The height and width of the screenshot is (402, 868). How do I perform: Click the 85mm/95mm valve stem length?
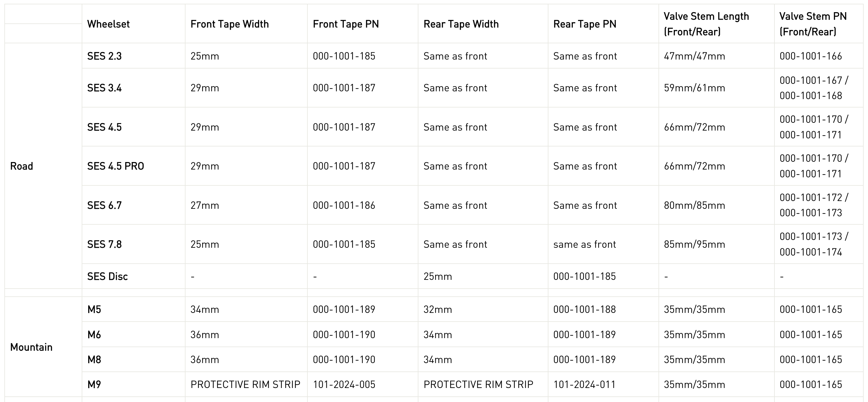pos(694,244)
